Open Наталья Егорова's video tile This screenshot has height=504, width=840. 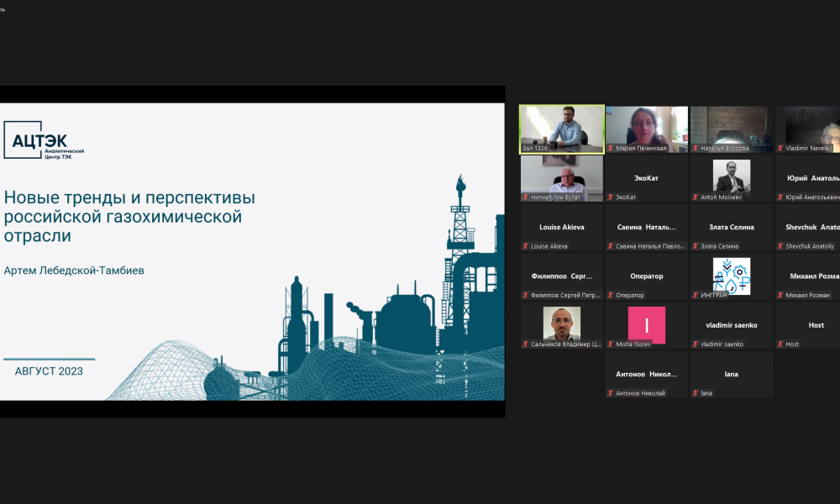click(x=731, y=126)
